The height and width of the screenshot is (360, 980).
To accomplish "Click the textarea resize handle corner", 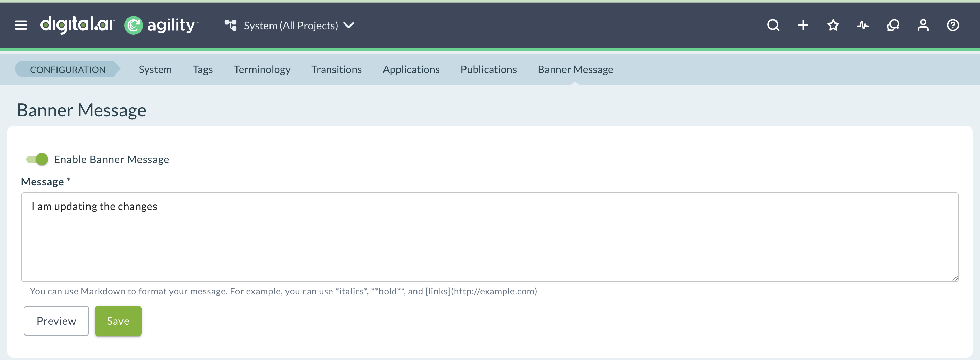I will pyautogui.click(x=955, y=278).
